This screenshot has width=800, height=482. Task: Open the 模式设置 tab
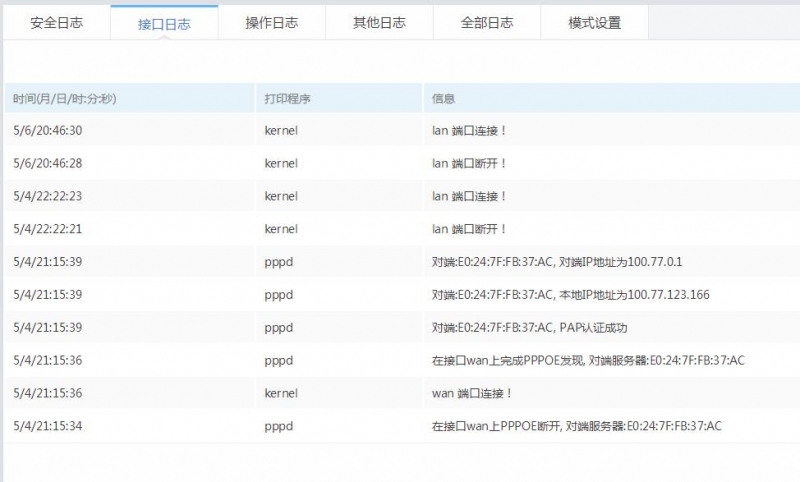(594, 23)
